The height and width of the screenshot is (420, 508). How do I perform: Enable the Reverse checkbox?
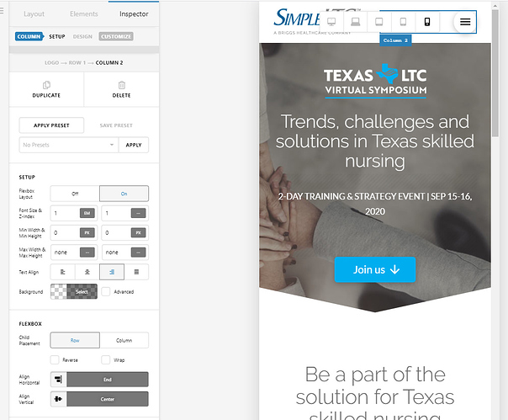[55, 359]
